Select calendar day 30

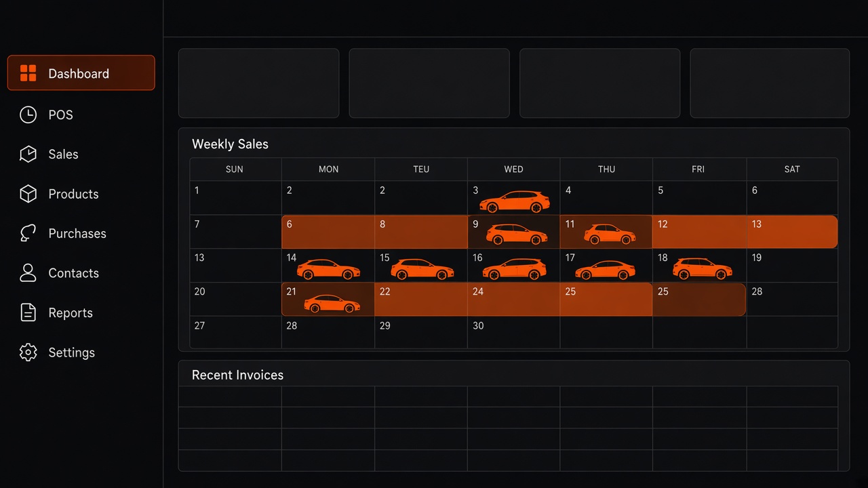[x=513, y=333]
